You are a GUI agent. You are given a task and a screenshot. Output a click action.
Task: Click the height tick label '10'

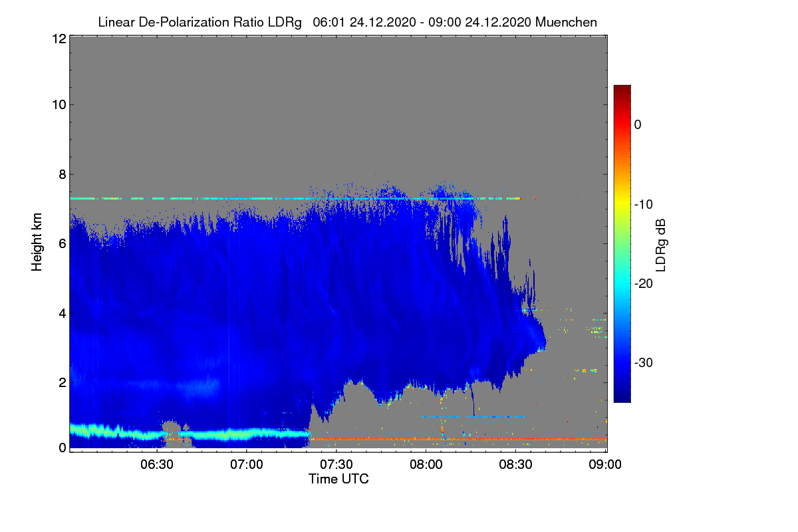[x=59, y=104]
